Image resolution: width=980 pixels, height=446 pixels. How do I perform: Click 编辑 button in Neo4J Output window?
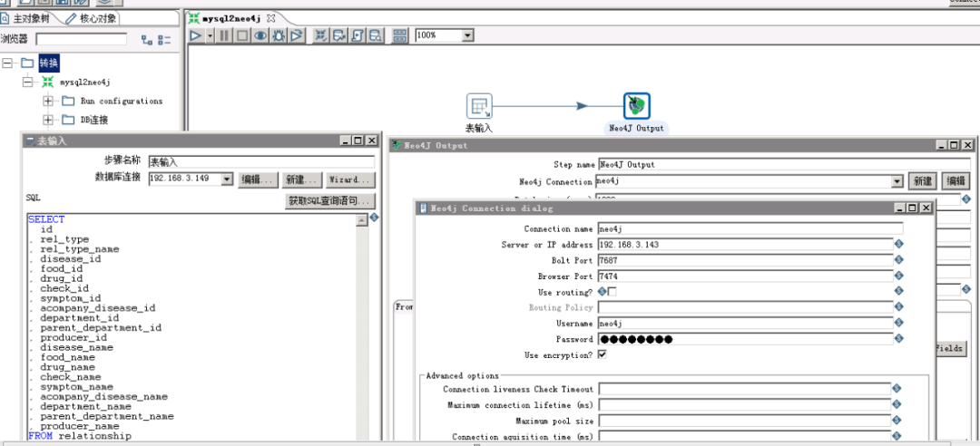[955, 181]
